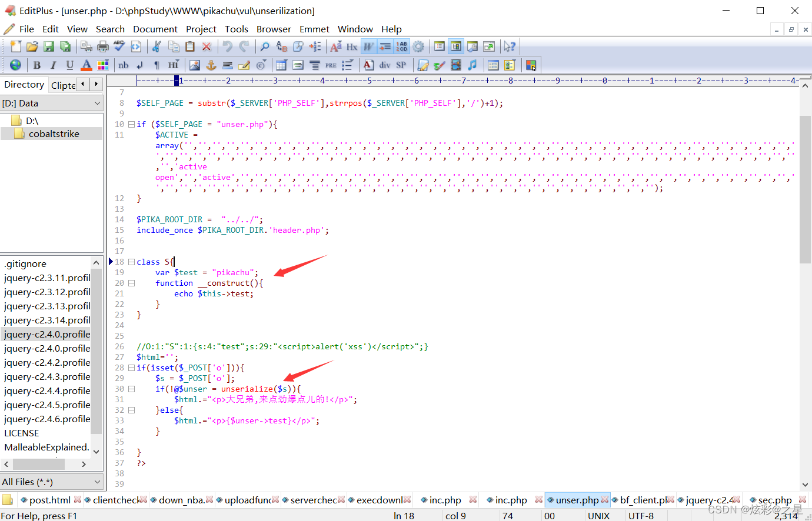Create a new document with the New icon
The width and height of the screenshot is (812, 521).
(x=16, y=46)
